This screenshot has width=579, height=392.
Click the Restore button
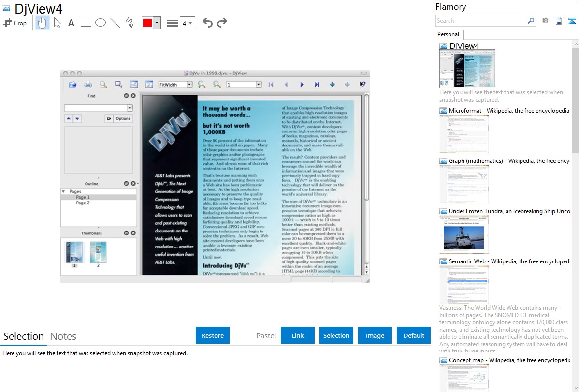[213, 335]
